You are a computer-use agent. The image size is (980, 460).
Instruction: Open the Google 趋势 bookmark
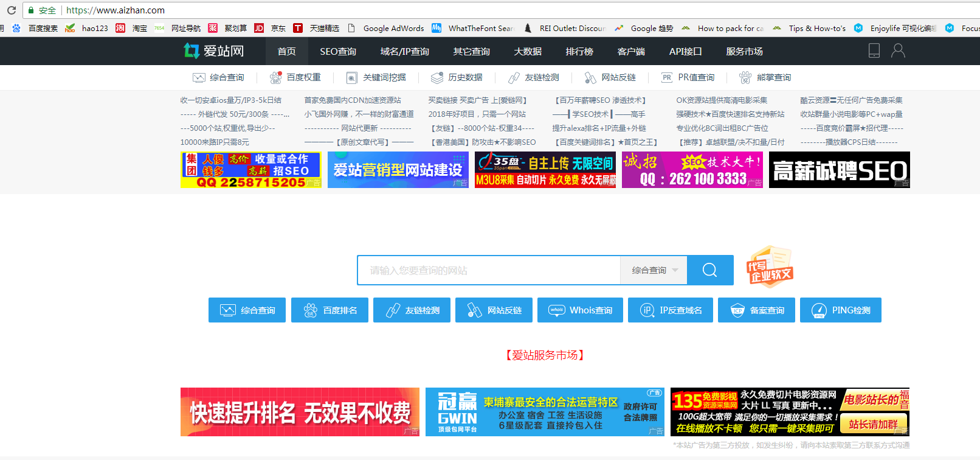(x=644, y=28)
